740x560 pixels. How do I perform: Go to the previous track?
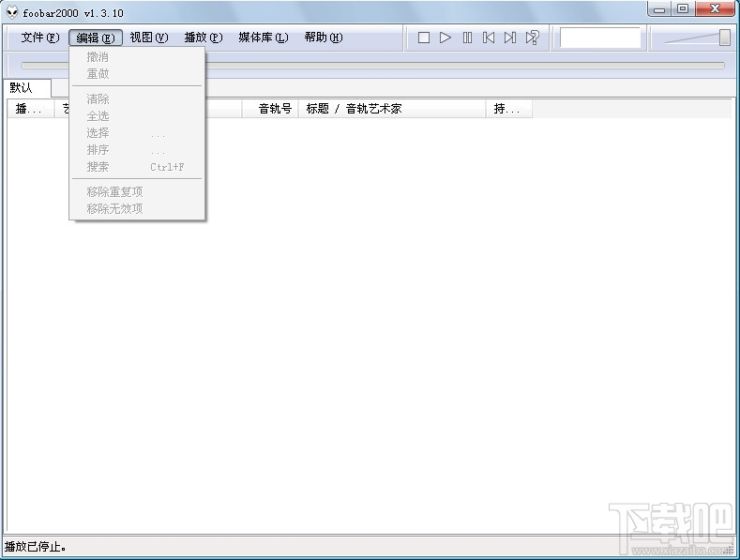tap(489, 38)
